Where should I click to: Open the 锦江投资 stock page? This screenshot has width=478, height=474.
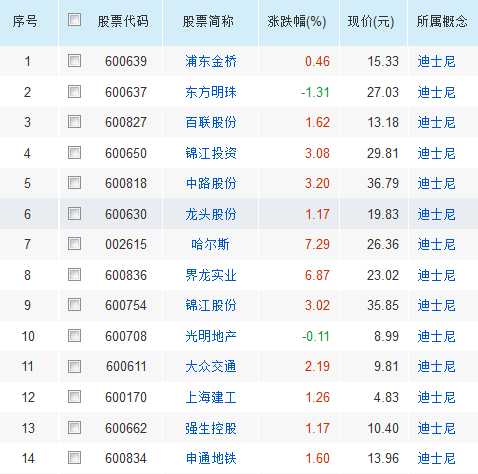(211, 153)
